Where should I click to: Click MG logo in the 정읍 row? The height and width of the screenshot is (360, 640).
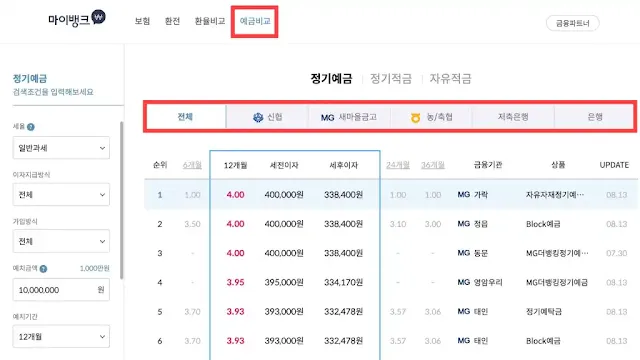[464, 224]
